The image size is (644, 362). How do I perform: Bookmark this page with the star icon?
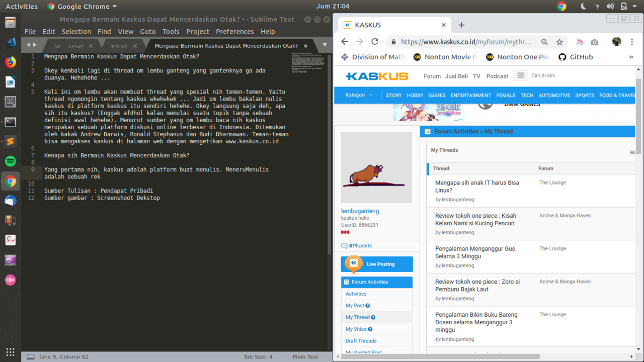pos(559,42)
